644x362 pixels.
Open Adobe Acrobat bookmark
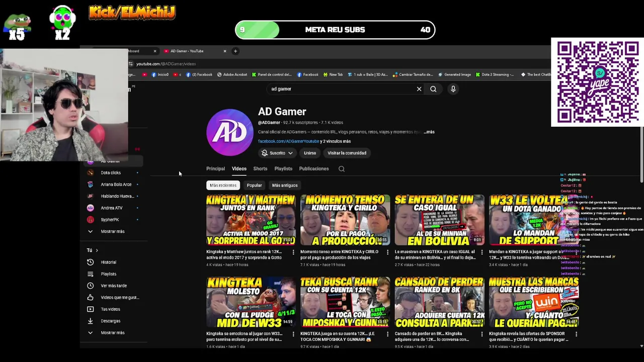click(x=232, y=74)
